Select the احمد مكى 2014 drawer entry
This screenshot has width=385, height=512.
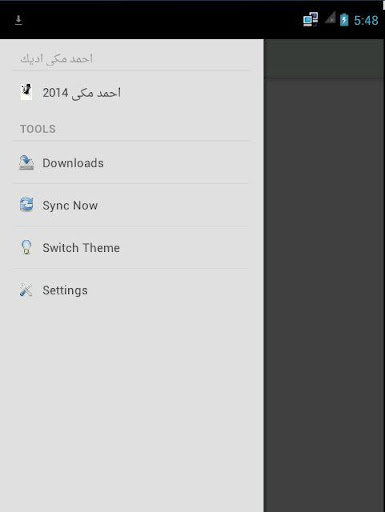point(131,92)
